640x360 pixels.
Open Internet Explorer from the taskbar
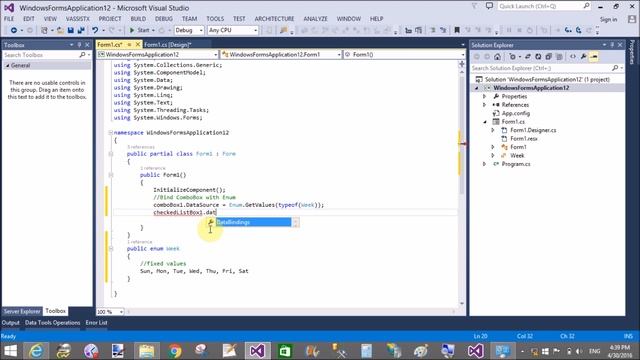[x=36, y=351]
